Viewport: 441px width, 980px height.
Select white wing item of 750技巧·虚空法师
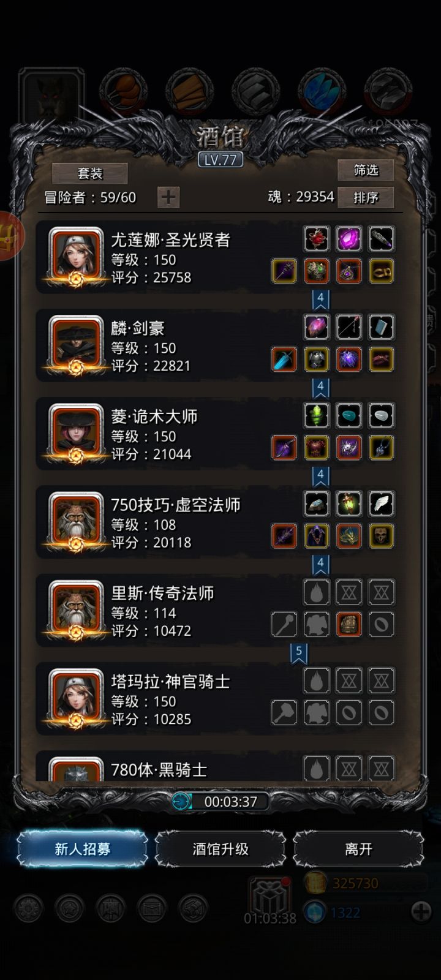(381, 503)
